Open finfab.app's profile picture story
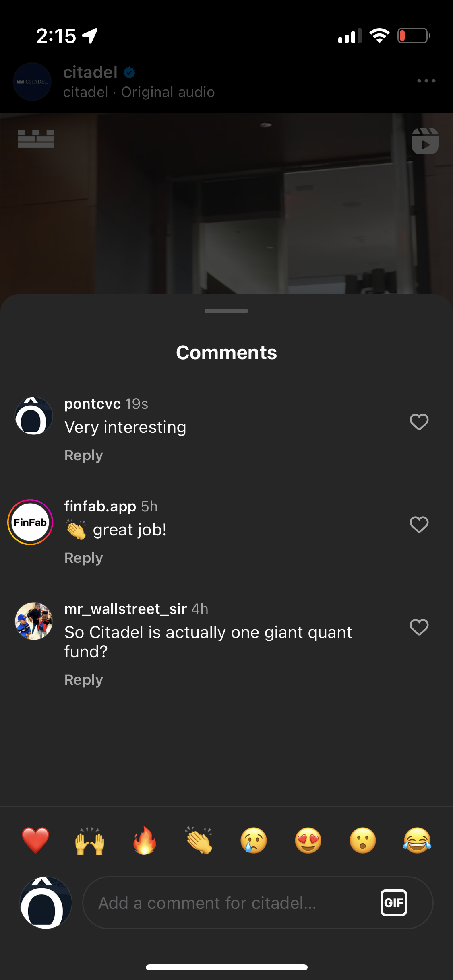Screen dimensions: 453x980 click(30, 522)
